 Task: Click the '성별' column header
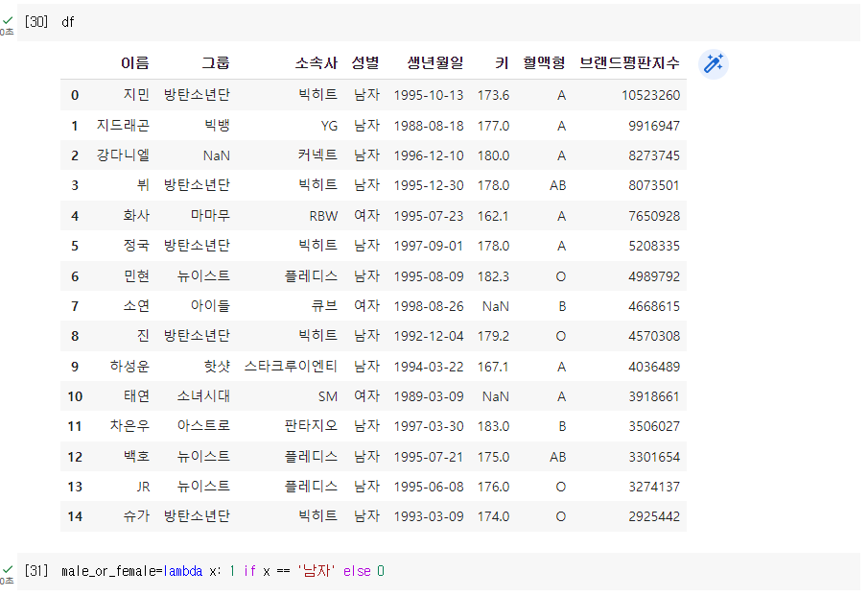[x=365, y=62]
